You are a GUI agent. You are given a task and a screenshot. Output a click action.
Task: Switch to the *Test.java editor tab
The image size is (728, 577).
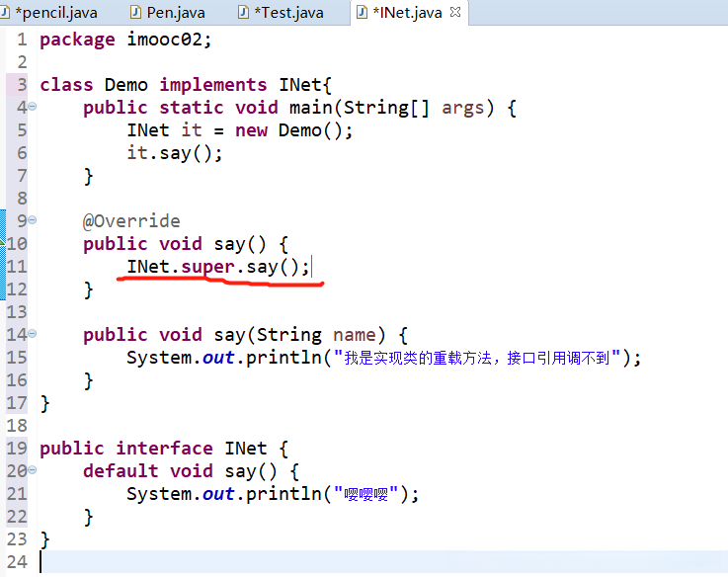[x=281, y=13]
